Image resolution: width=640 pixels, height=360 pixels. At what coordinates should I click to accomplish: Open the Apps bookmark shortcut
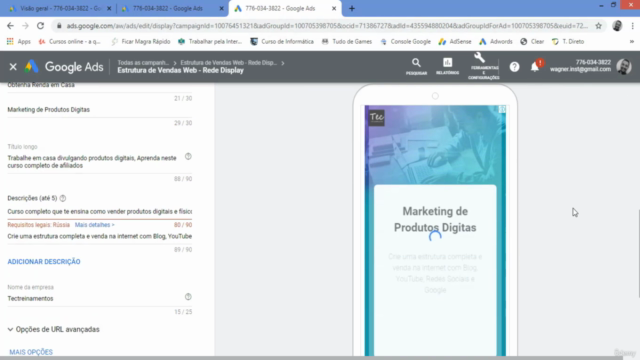(19, 42)
